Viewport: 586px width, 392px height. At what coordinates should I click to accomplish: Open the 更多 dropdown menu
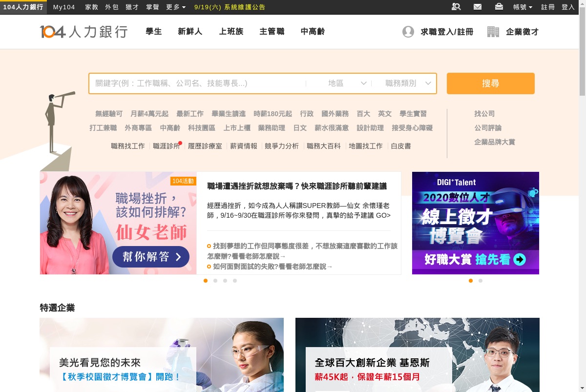(176, 7)
